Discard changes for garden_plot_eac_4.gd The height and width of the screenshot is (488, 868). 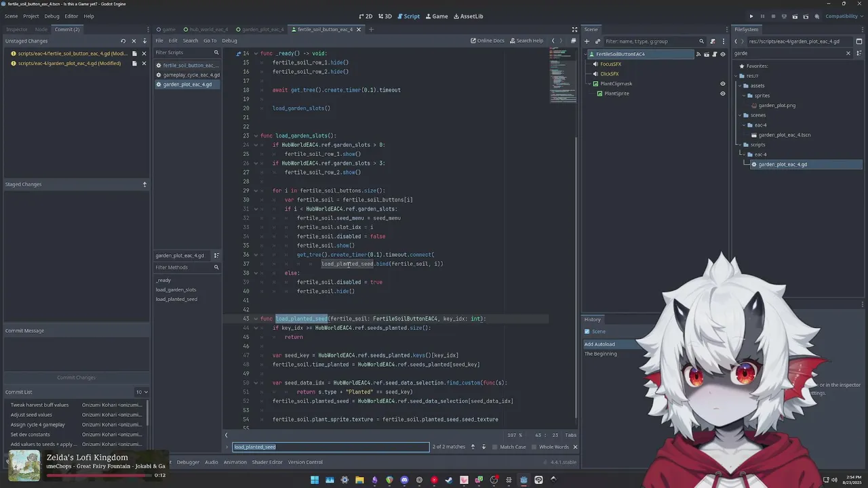point(144,64)
